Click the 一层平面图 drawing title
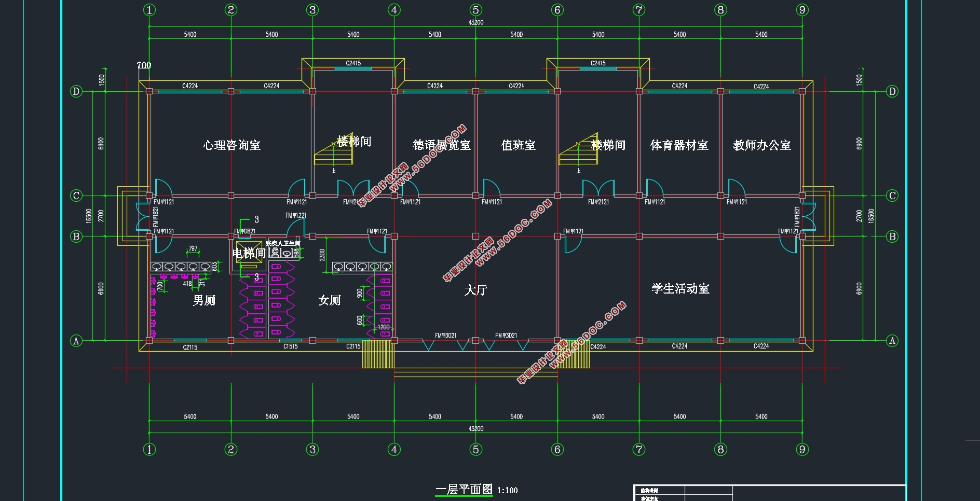The width and height of the screenshot is (980, 501). (x=464, y=489)
